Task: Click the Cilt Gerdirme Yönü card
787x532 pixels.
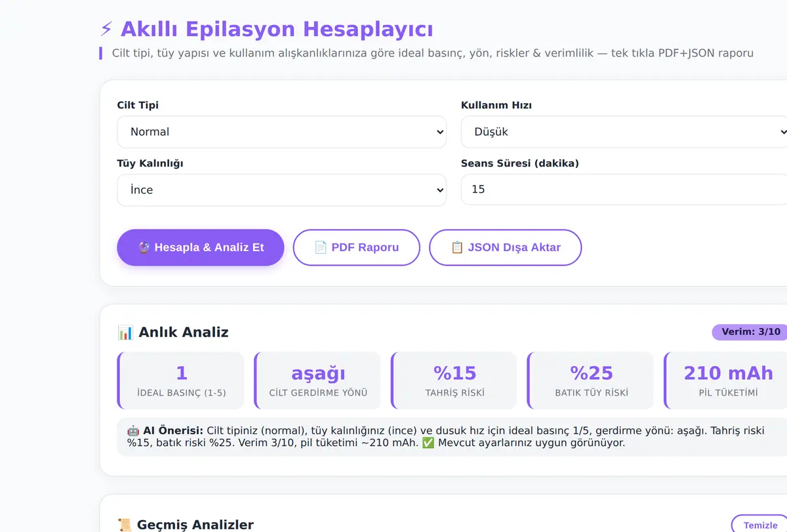Action: (x=317, y=380)
